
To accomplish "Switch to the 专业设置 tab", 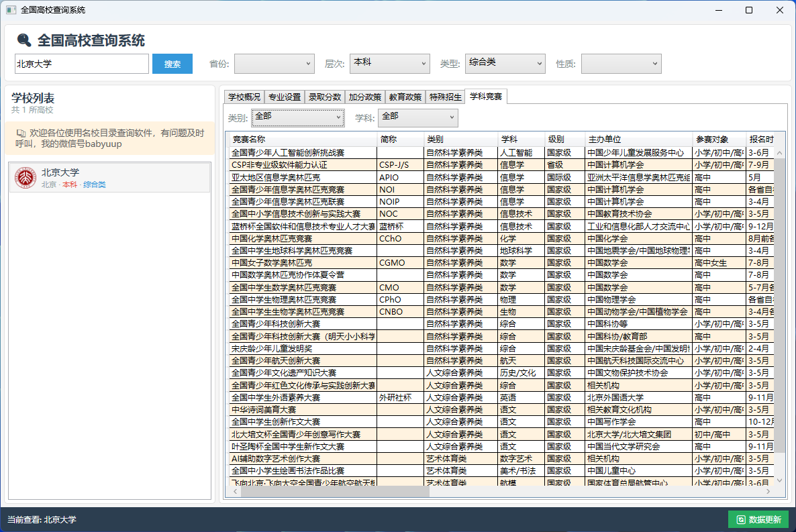I will pos(285,97).
